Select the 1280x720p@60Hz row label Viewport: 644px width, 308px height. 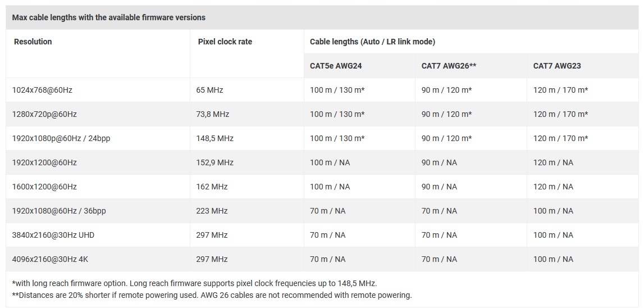tap(44, 114)
